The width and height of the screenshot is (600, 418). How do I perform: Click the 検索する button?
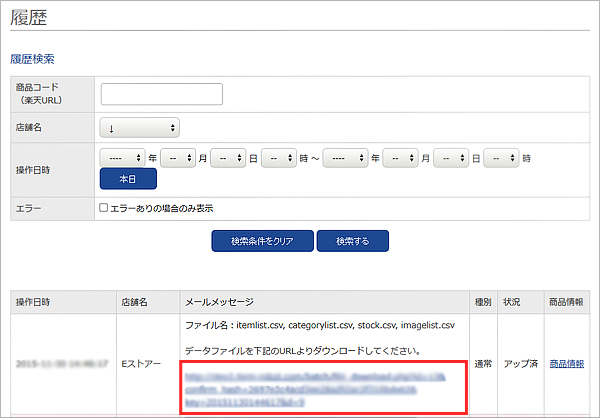click(352, 241)
